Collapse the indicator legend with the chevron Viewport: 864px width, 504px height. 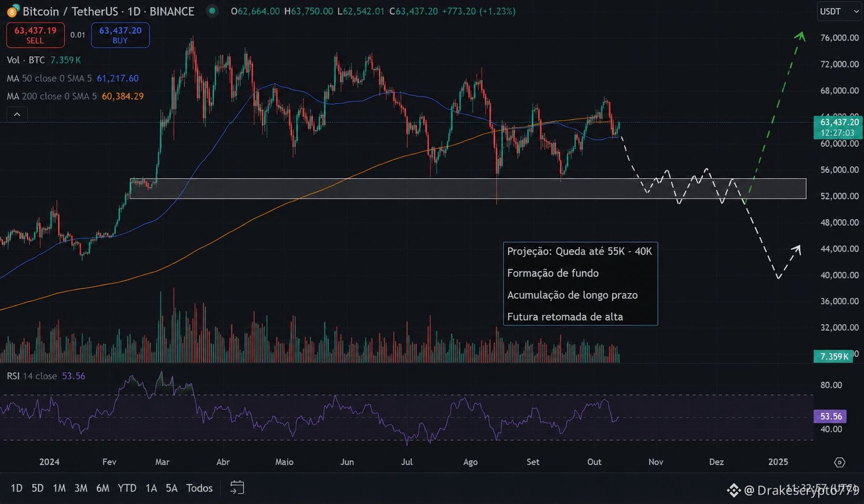tap(17, 114)
